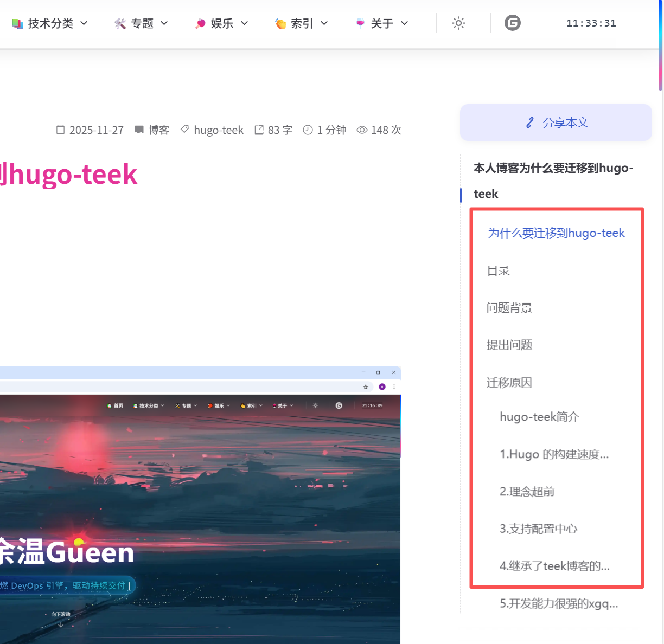Open the 关于 menu
The image size is (664, 644).
click(382, 23)
